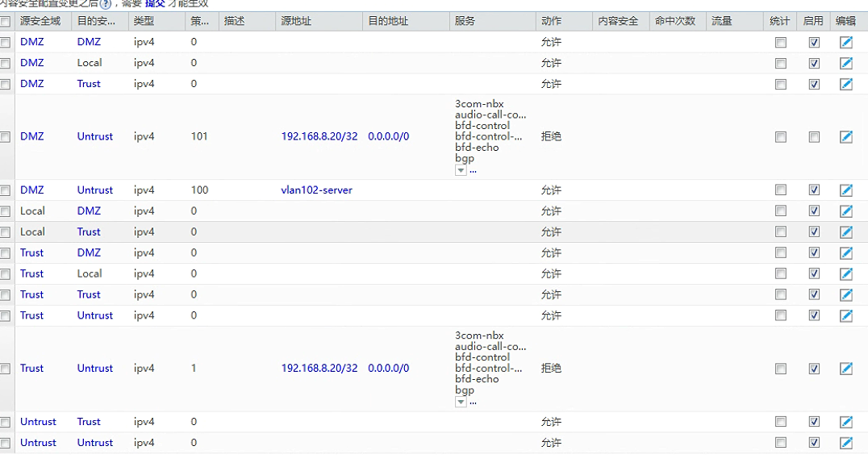This screenshot has width=868, height=463.
Task: Edit the vlan102-server policy row
Action: point(845,190)
